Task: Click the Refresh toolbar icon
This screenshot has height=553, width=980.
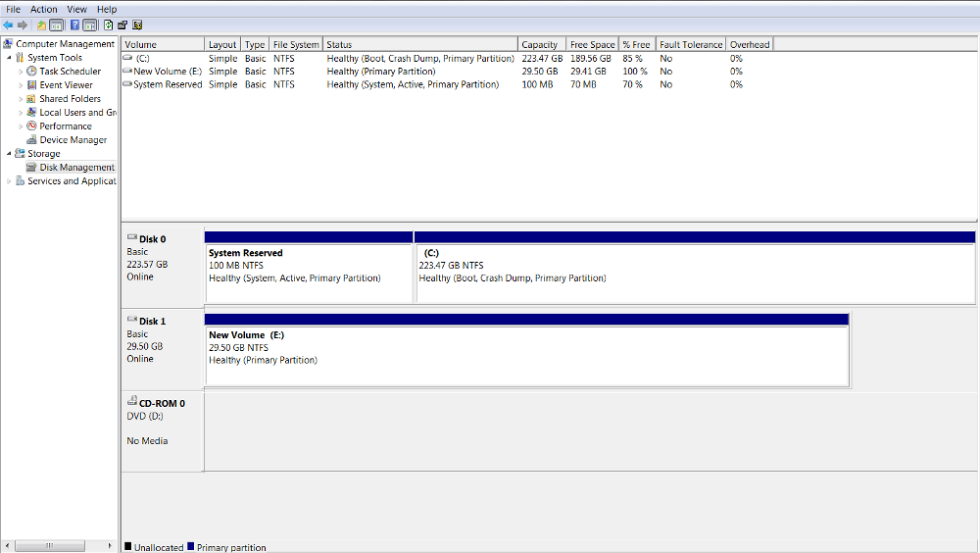Action: [x=108, y=25]
